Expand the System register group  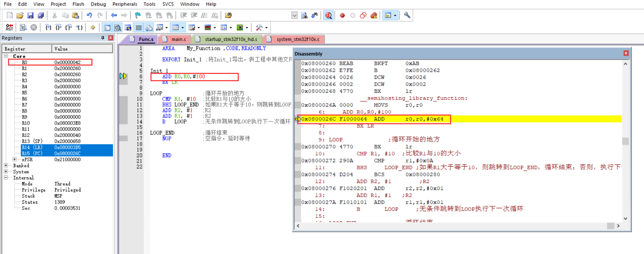click(6, 171)
